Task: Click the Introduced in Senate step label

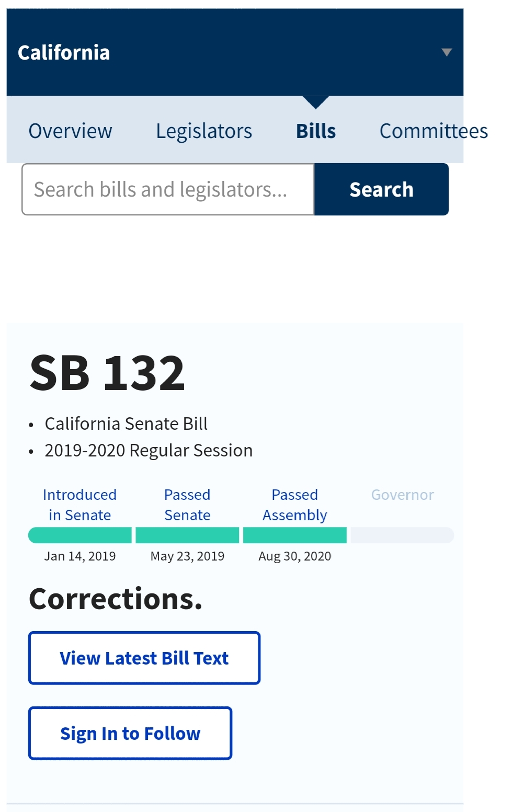Action: pos(79,505)
